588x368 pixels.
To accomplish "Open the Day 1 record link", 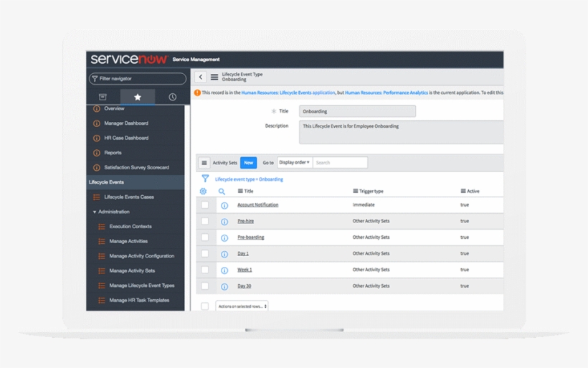I will click(x=243, y=254).
